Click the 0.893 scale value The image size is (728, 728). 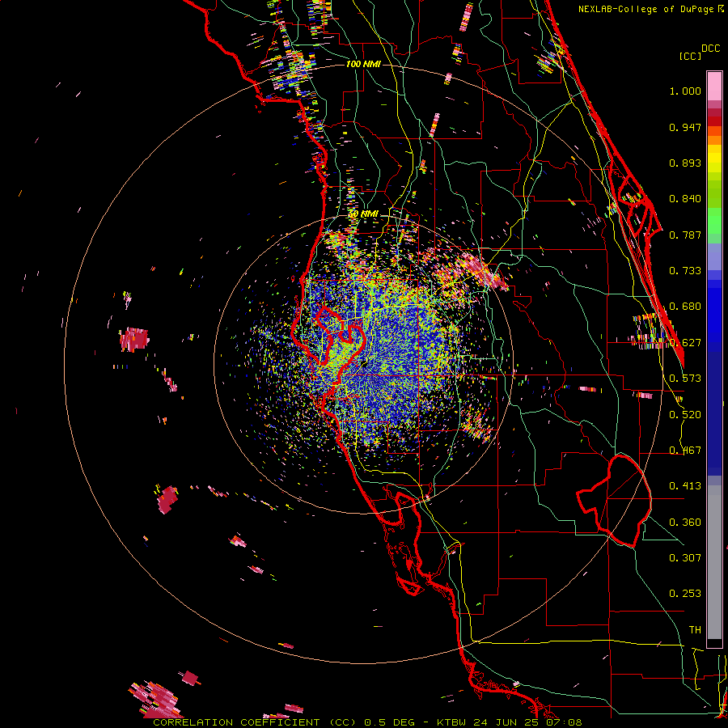click(685, 163)
